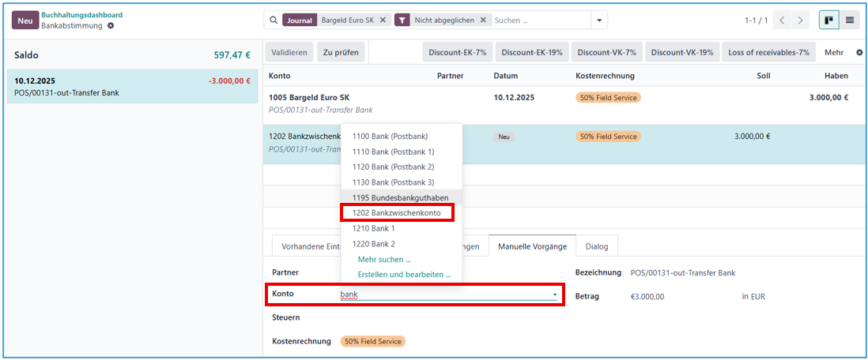
Task: Switch to Kanban view
Action: point(830,21)
